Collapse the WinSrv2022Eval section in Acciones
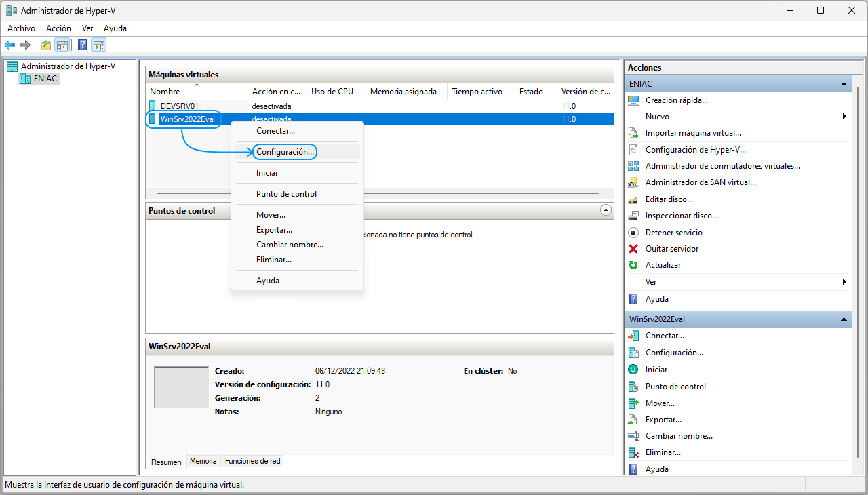 (x=844, y=319)
